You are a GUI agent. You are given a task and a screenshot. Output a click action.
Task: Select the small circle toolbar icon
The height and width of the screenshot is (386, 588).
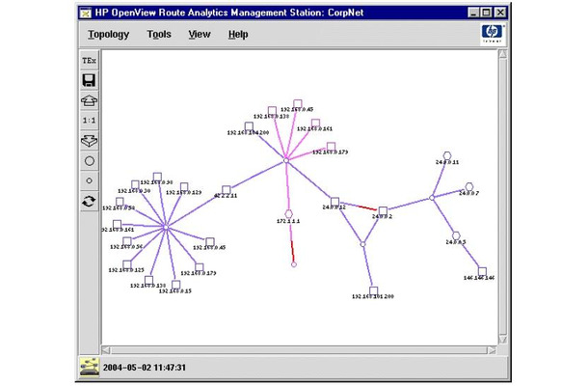(89, 181)
